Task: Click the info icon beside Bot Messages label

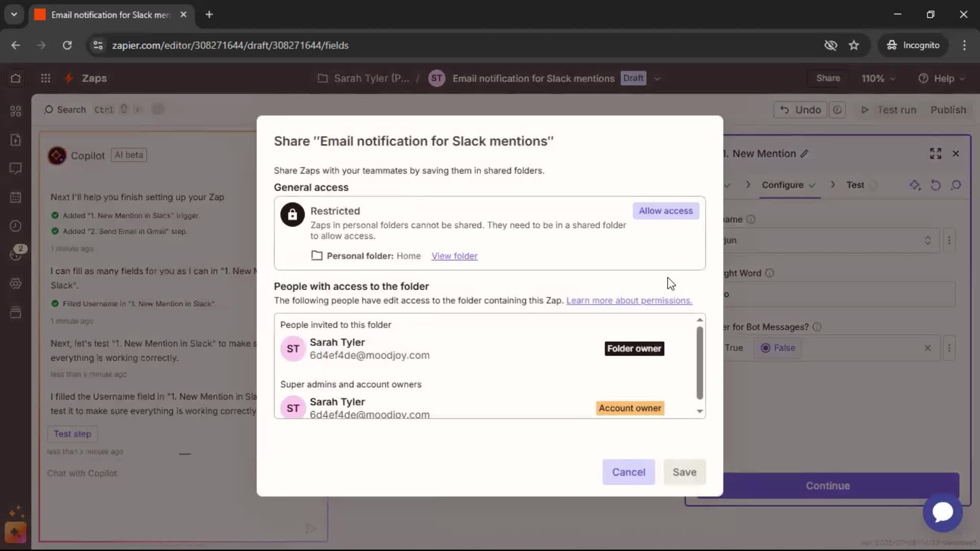Action: [817, 327]
